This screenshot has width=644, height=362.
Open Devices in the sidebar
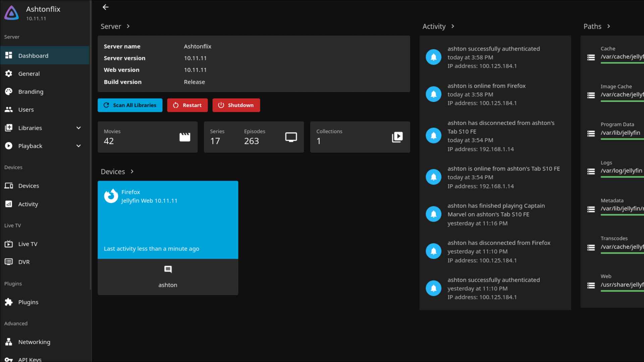point(45,186)
